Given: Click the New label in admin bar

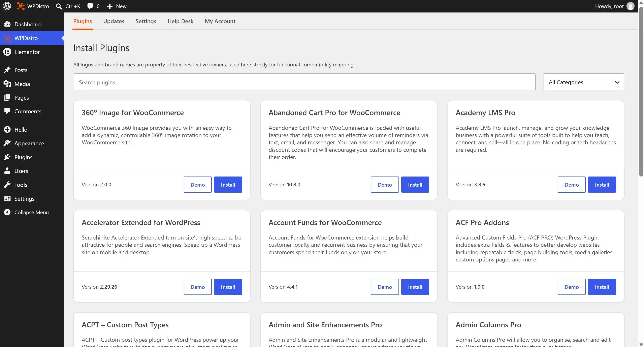Looking at the screenshot, I should pyautogui.click(x=121, y=6).
